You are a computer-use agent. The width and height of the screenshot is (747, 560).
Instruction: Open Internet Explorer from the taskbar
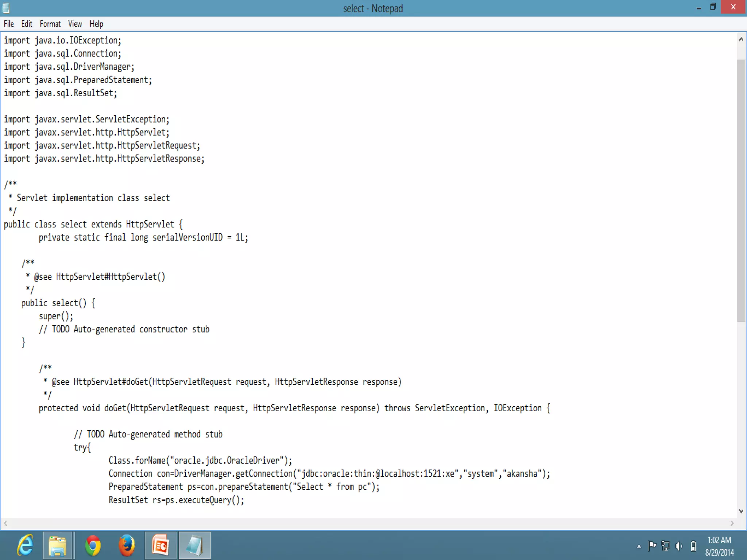pos(25,545)
